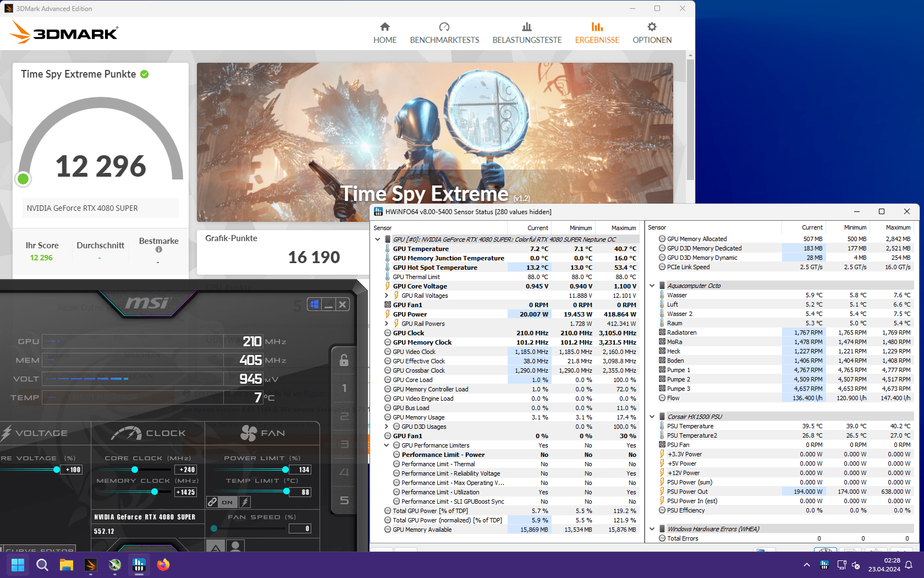Expand GPU D3D Usages row
This screenshot has width=924, height=578.
pyautogui.click(x=386, y=427)
